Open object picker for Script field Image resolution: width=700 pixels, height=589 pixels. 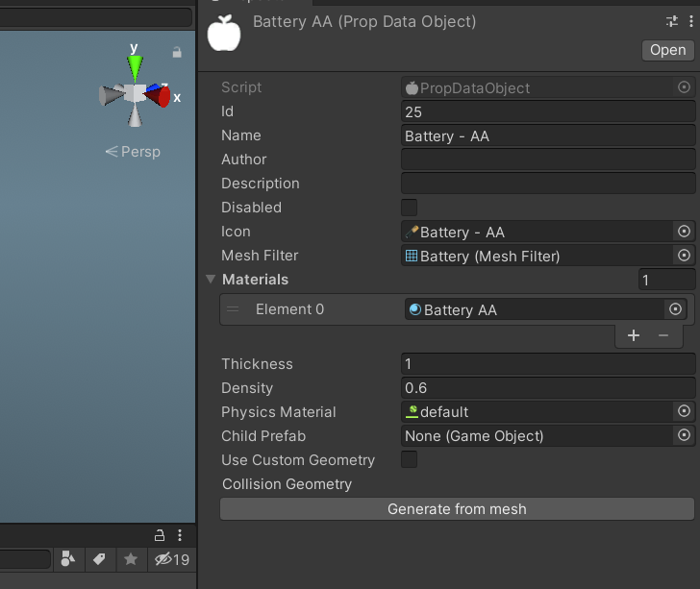pos(684,87)
